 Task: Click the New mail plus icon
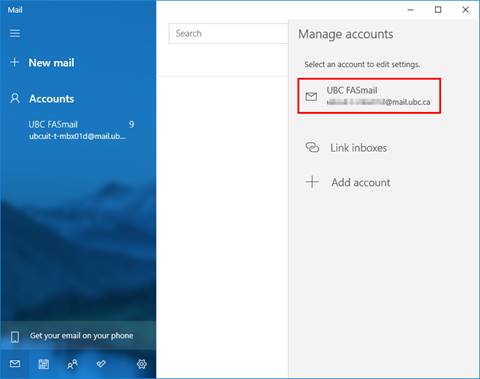click(15, 62)
